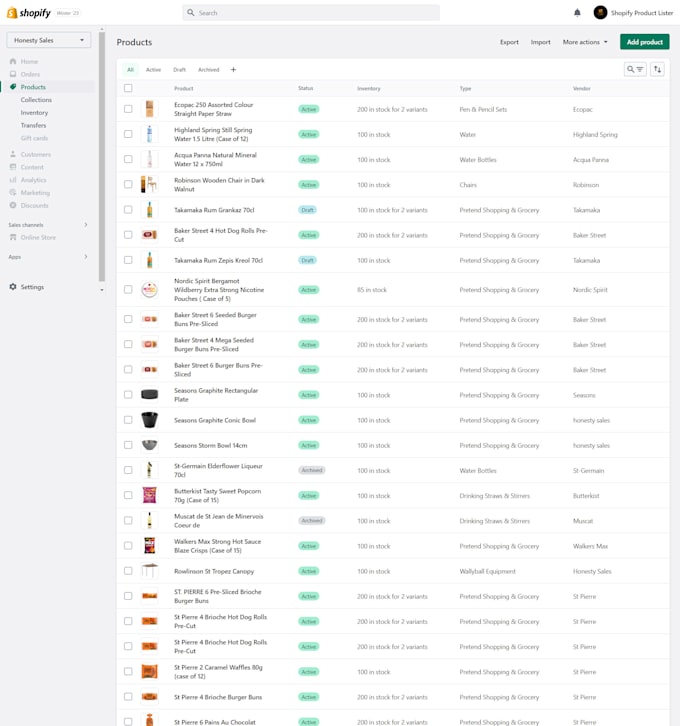Expand the Sales channels section

[x=86, y=225]
